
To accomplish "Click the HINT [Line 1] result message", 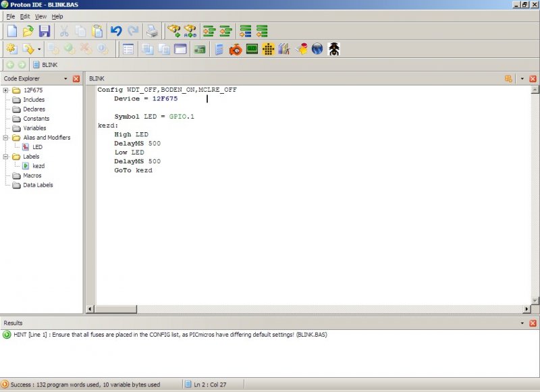I will [x=170, y=335].
